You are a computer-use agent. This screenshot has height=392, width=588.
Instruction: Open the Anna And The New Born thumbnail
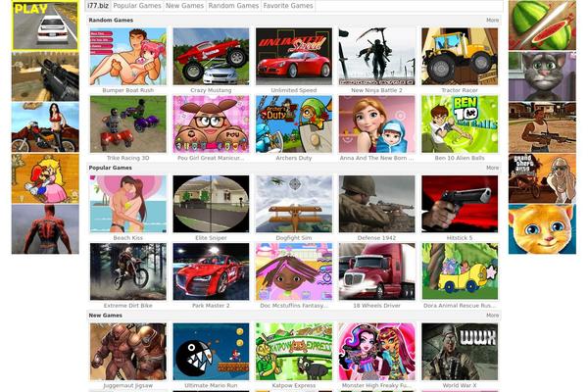376,124
